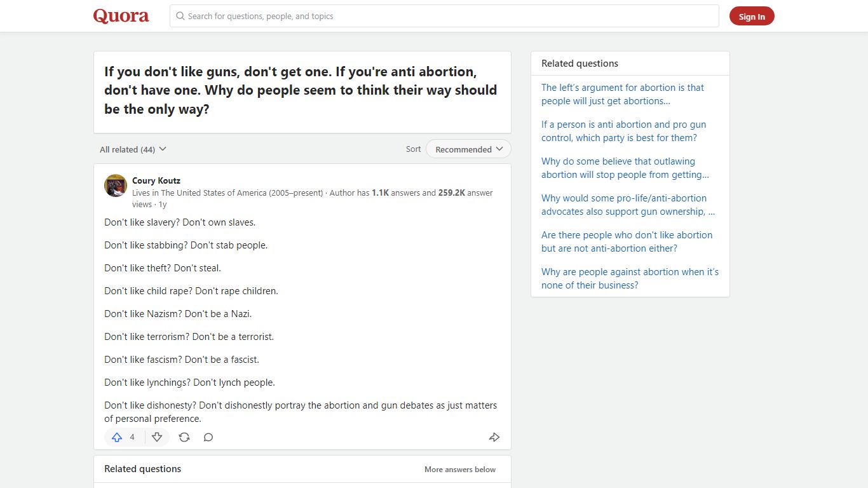Screen dimensions: 868x488
Task: Upvote Coury Koutz's answer
Action: [124, 437]
